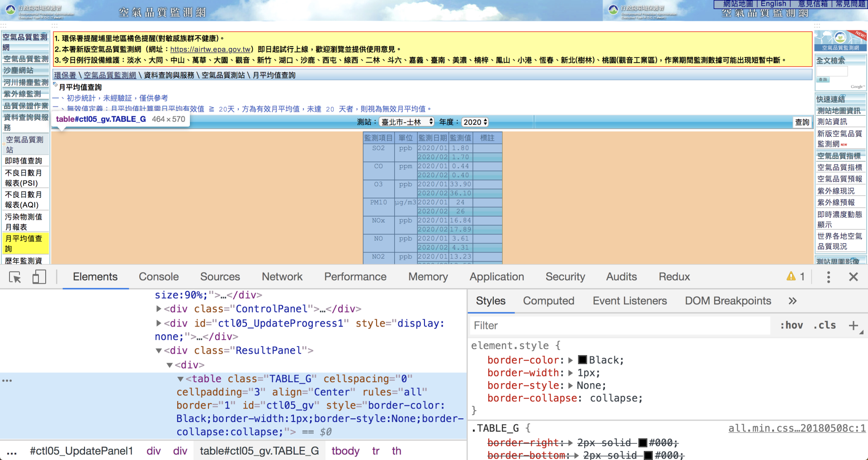The height and width of the screenshot is (460, 868).
Task: Open the Application tab
Action: pyautogui.click(x=497, y=277)
